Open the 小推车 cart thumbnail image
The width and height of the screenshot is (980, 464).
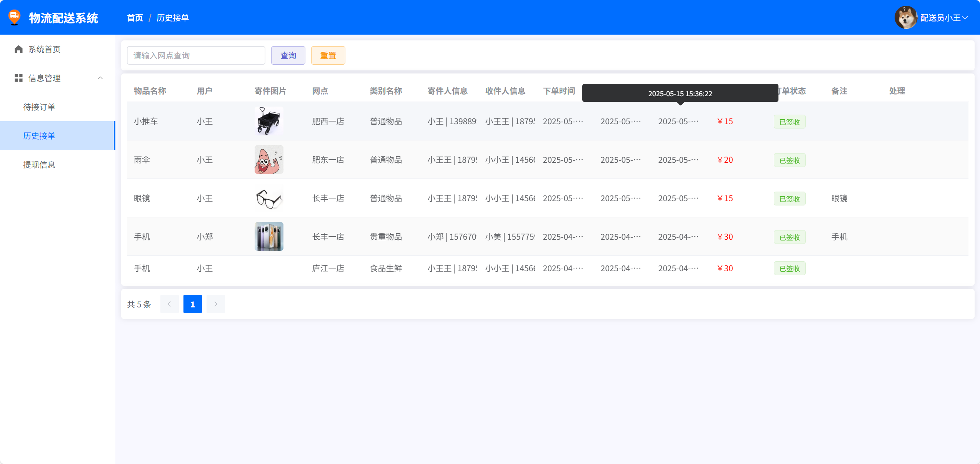(269, 121)
